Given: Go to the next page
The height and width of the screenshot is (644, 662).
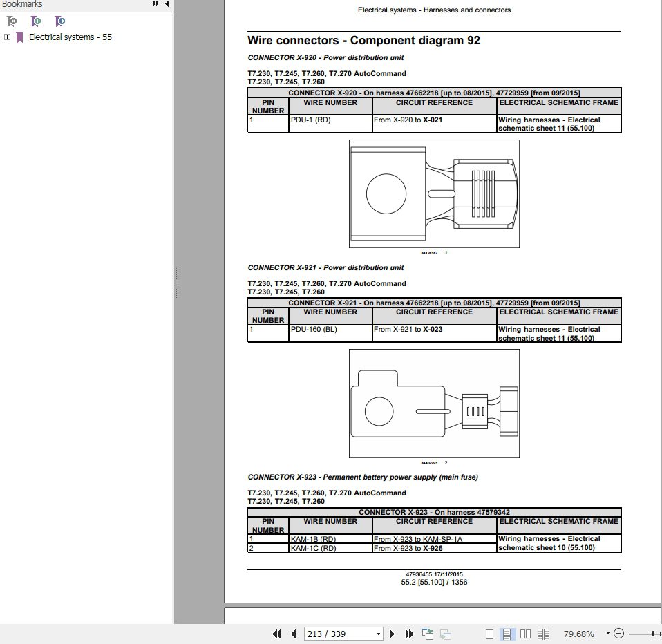Looking at the screenshot, I should point(392,634).
